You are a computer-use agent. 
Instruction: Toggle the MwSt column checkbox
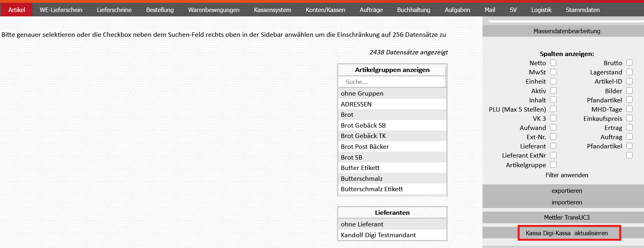click(x=553, y=72)
